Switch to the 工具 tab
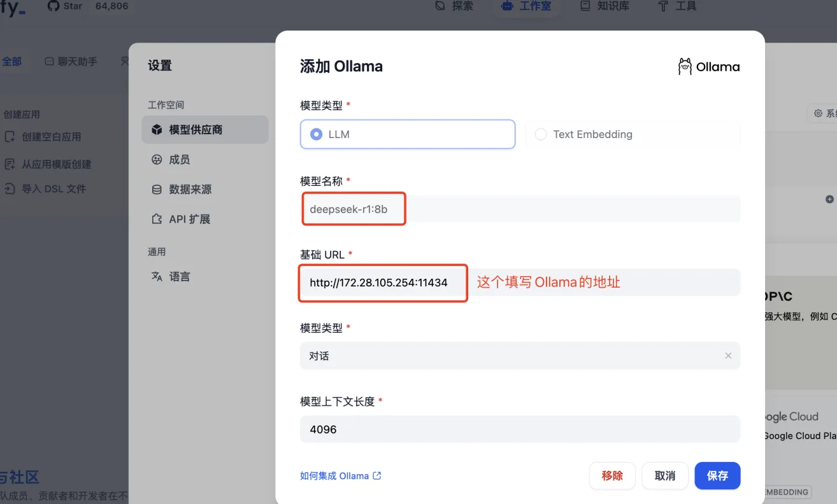 [678, 6]
